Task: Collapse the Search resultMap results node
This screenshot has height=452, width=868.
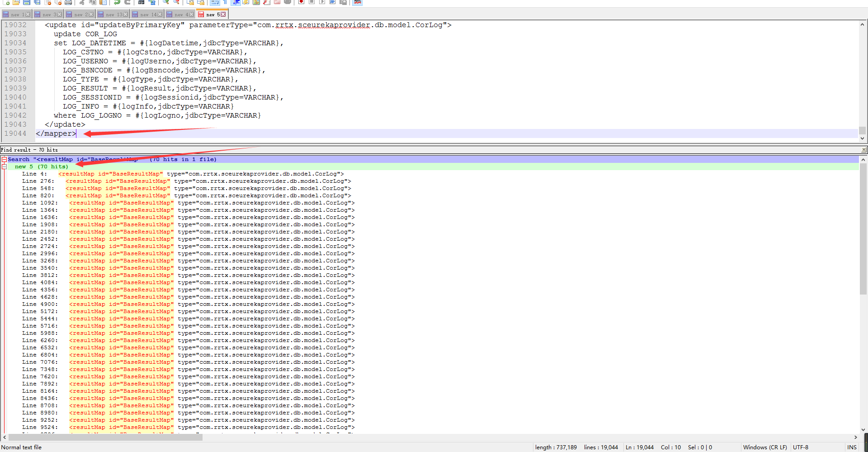Action: (4, 159)
